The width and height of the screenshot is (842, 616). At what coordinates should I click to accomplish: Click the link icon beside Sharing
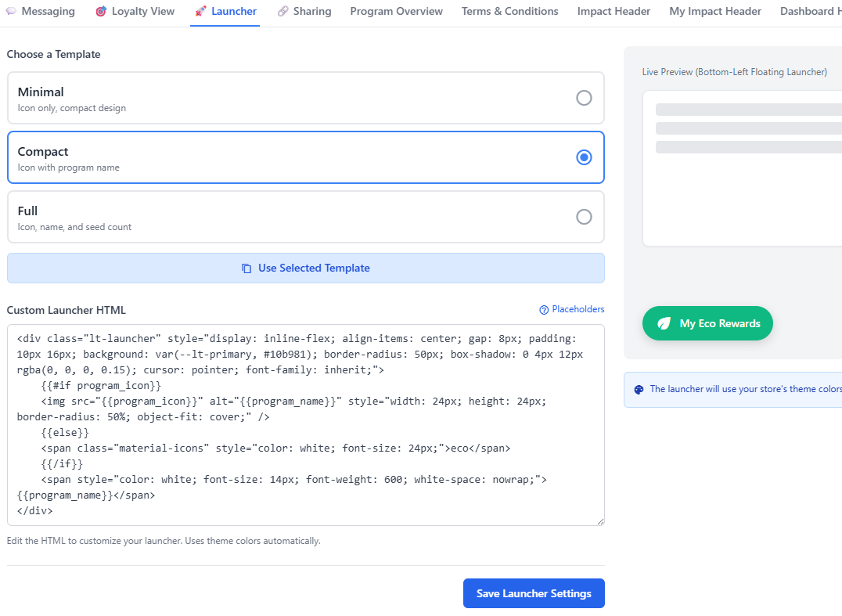pyautogui.click(x=282, y=12)
